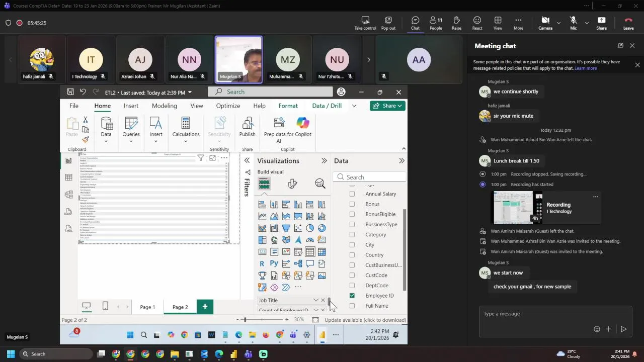Viewport: 644px width, 362px height.
Task: Choose the Gauge visual icon
Action: point(310,240)
